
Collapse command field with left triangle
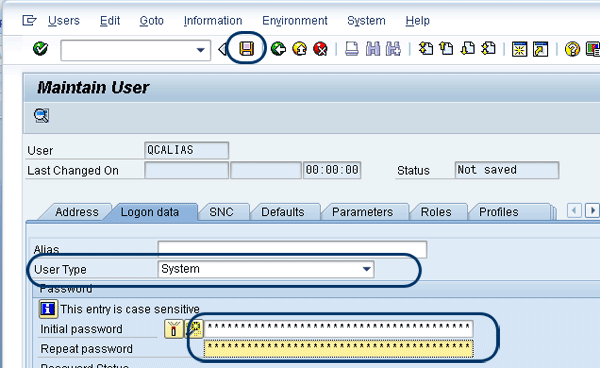pos(222,49)
